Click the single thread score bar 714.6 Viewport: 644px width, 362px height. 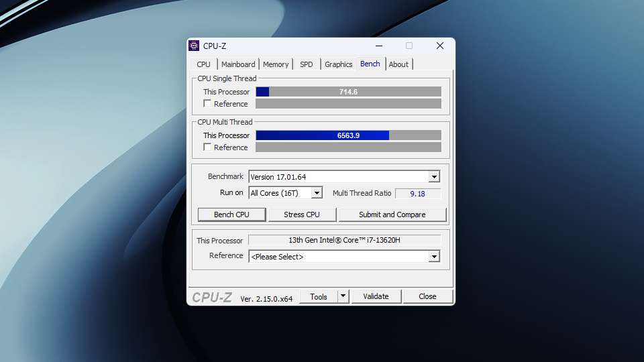click(348, 92)
